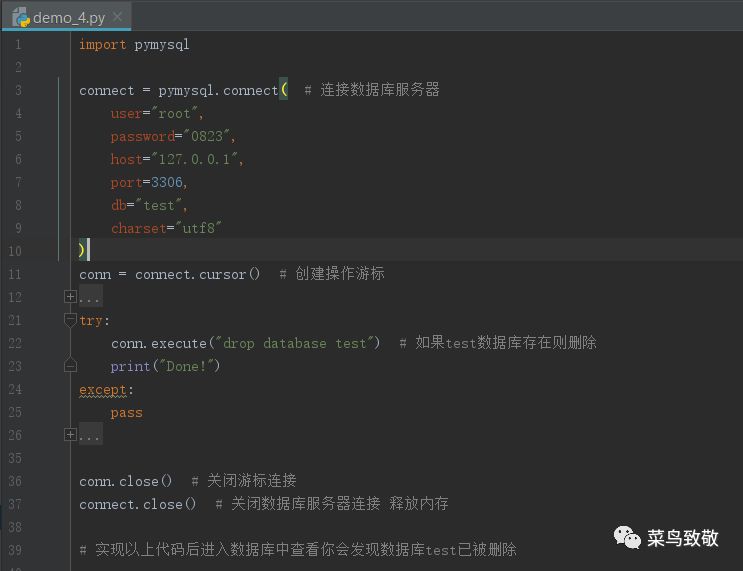Image resolution: width=743 pixels, height=571 pixels.
Task: Click the comment '创建操作游标' on line 11
Action: click(x=339, y=273)
